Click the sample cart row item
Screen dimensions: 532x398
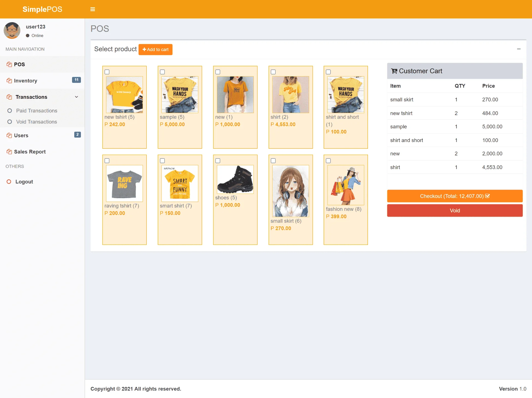(x=398, y=127)
